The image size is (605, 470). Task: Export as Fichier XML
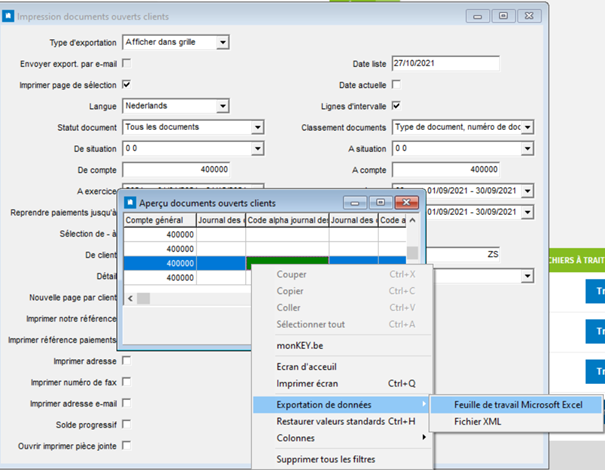coord(516,421)
